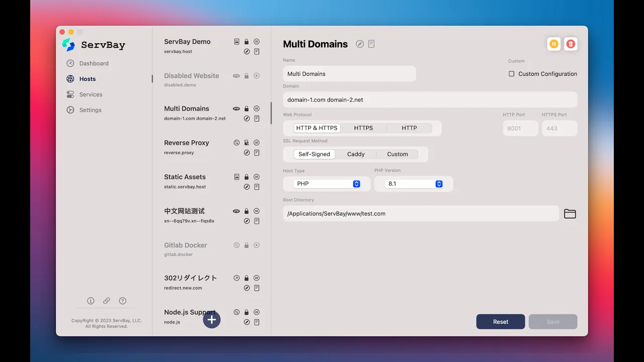The height and width of the screenshot is (362, 644).
Task: Click the Save button
Action: [553, 322]
